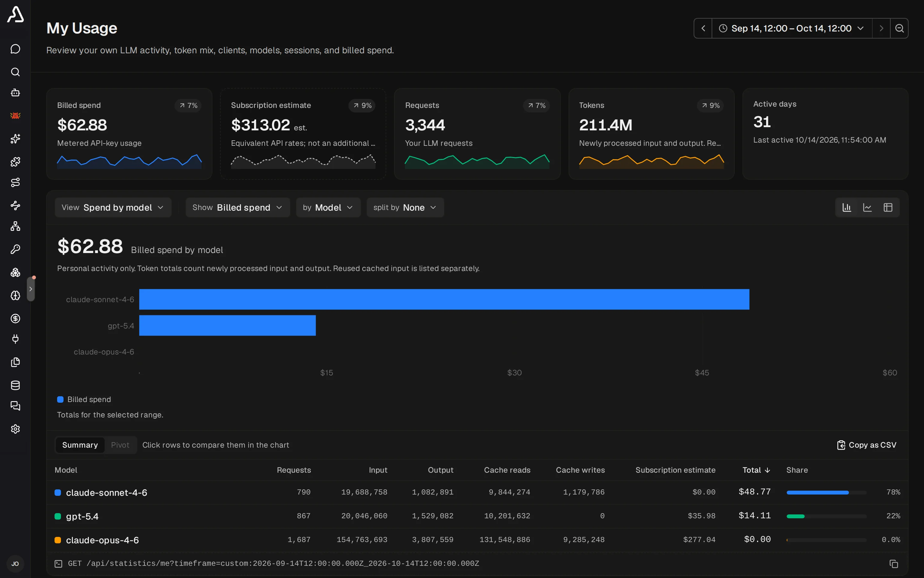Screen dimensions: 924x578
Task: Select the Summary tab
Action: pos(80,445)
